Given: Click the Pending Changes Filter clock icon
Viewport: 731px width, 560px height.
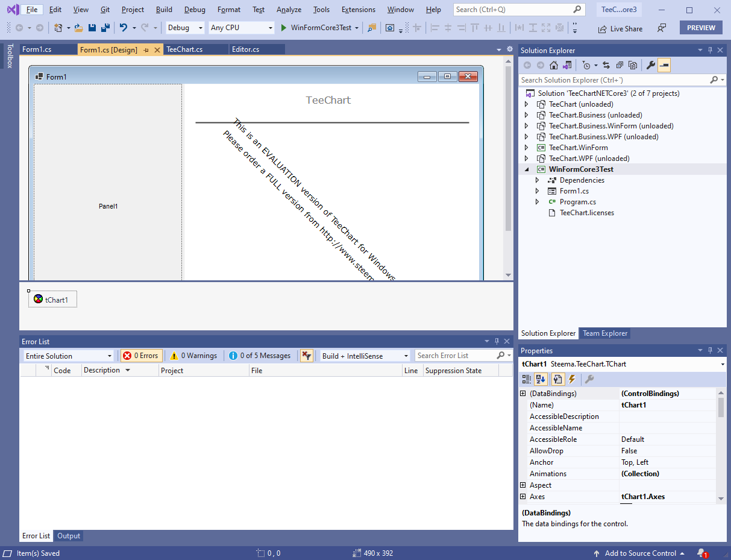Looking at the screenshot, I should (586, 65).
